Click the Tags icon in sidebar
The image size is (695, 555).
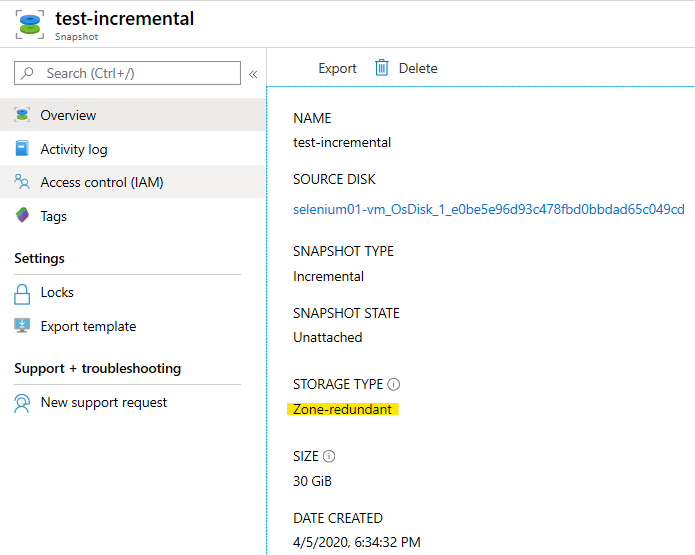22,215
